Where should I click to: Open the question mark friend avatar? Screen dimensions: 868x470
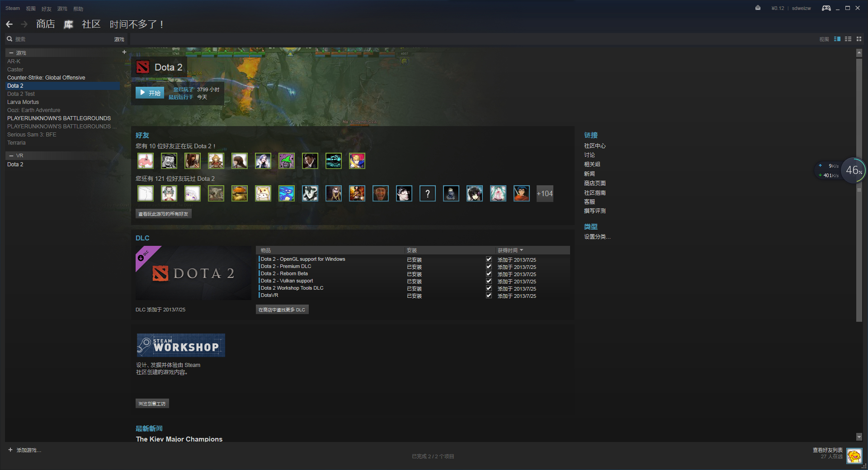(428, 193)
